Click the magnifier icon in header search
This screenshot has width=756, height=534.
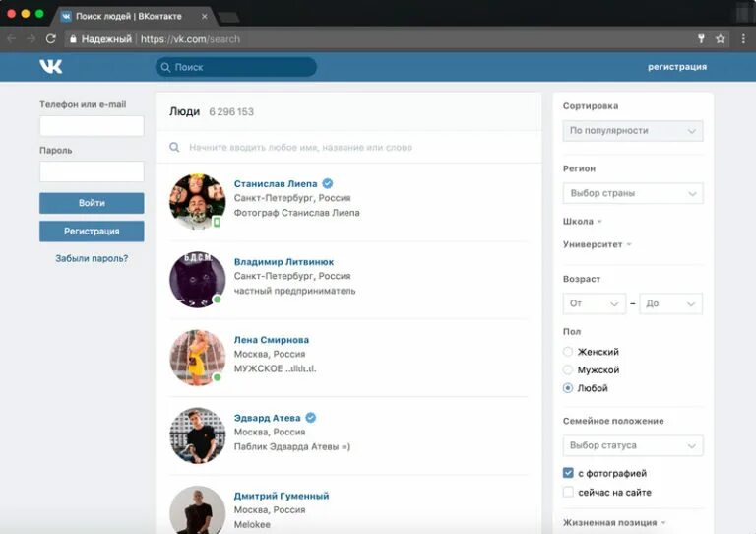coord(165,67)
